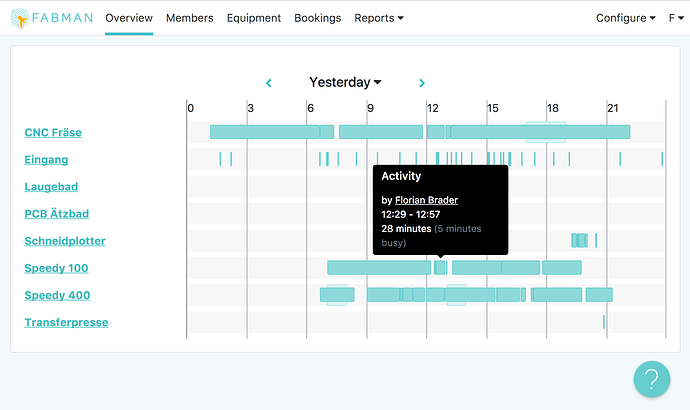
Task: Open the CNC Fräse equipment link
Action: click(53, 132)
